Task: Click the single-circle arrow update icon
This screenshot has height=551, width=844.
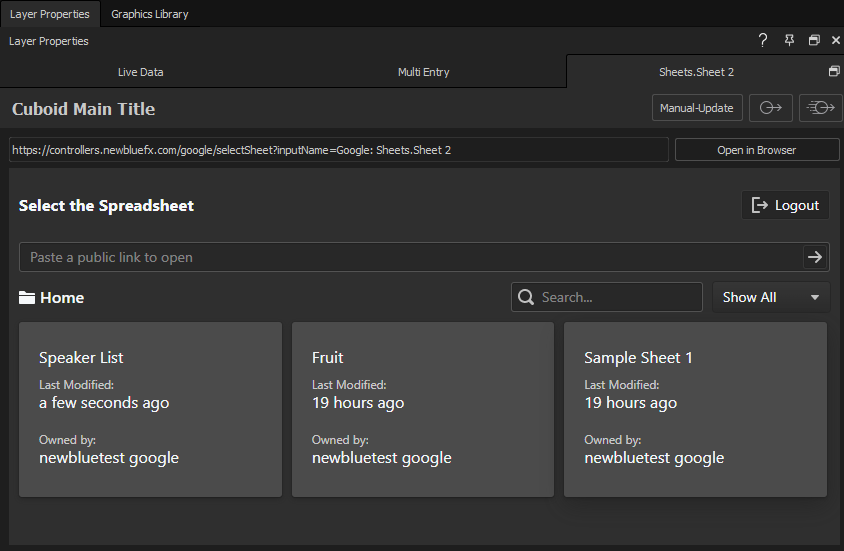Action: point(770,108)
